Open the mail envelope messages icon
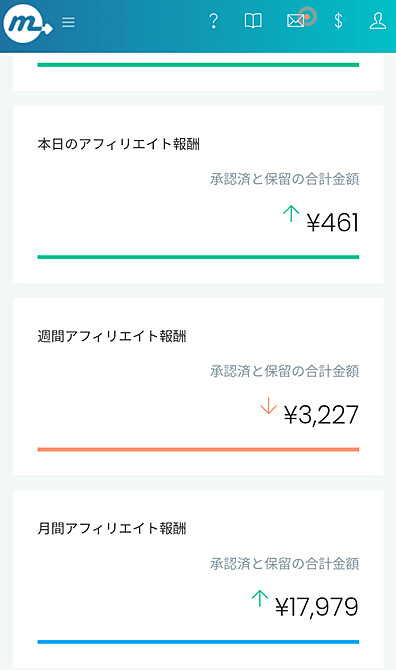 [x=295, y=21]
